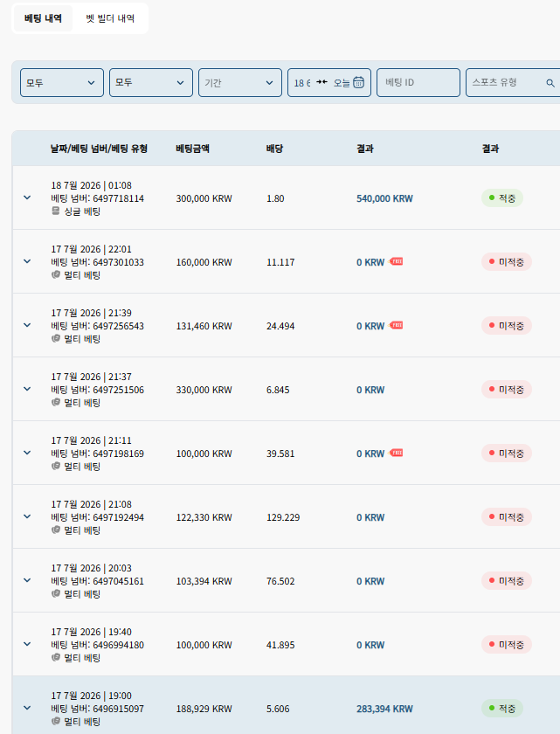Expand bet row 6497198169
Image resolution: width=560 pixels, height=734 pixels.
click(x=27, y=453)
